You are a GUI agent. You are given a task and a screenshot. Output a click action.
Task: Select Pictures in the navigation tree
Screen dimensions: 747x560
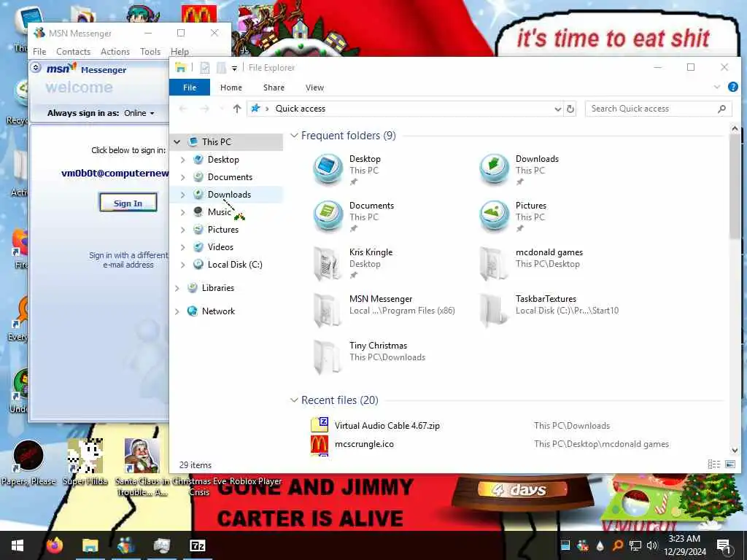(223, 230)
